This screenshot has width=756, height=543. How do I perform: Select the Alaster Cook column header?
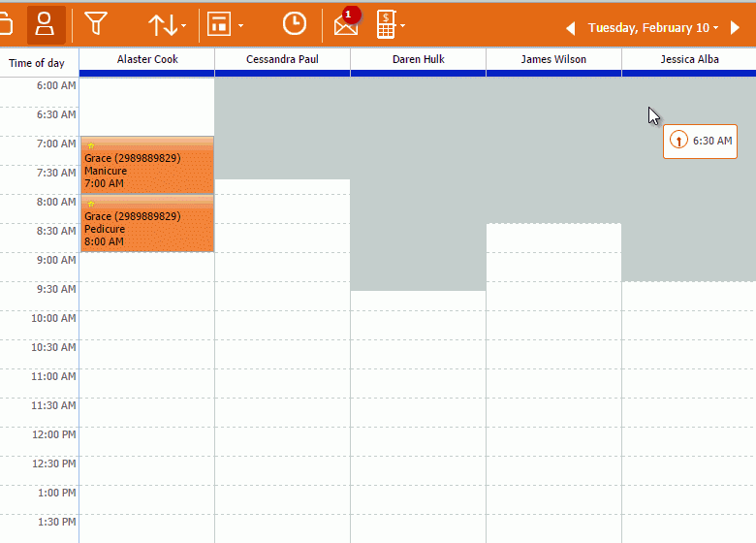147,59
